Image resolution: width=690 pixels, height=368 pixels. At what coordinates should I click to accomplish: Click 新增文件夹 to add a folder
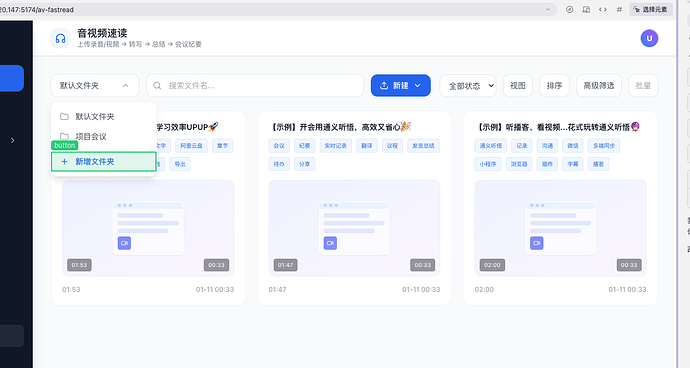tap(104, 162)
